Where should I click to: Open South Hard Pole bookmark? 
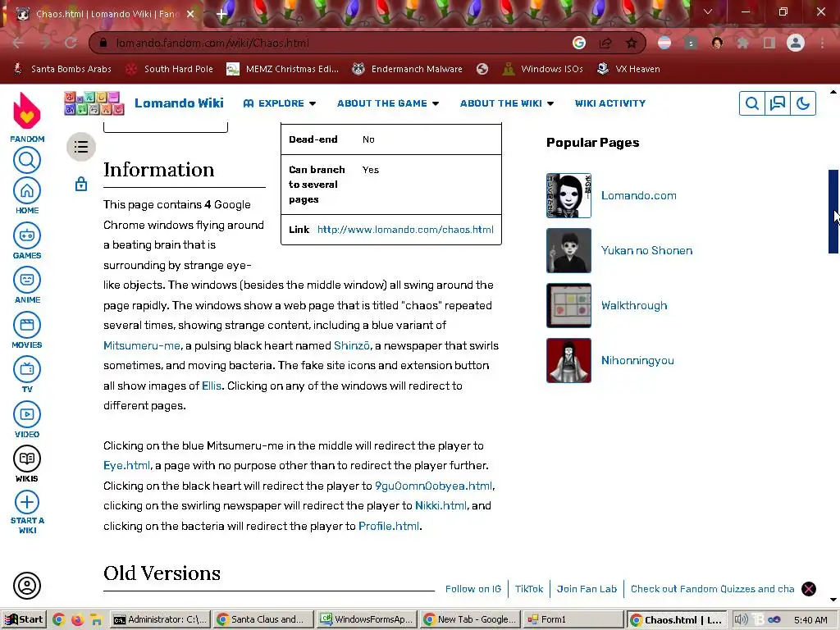[169, 69]
